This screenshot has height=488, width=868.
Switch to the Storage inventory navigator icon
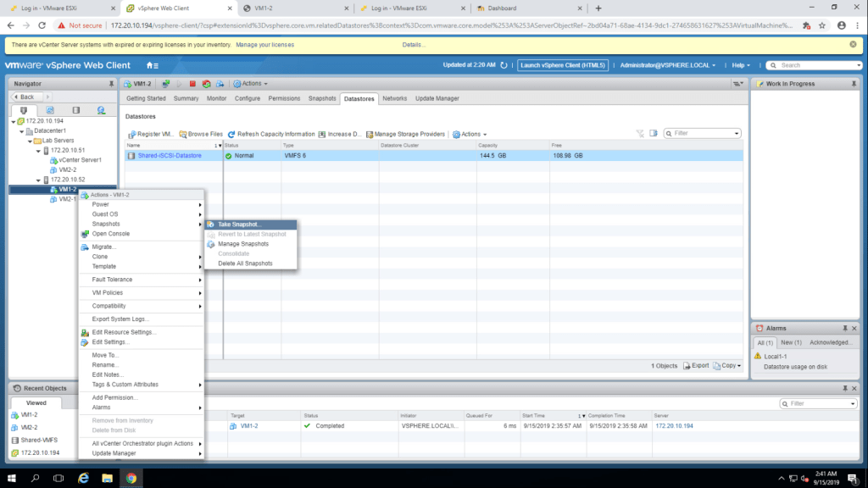75,110
